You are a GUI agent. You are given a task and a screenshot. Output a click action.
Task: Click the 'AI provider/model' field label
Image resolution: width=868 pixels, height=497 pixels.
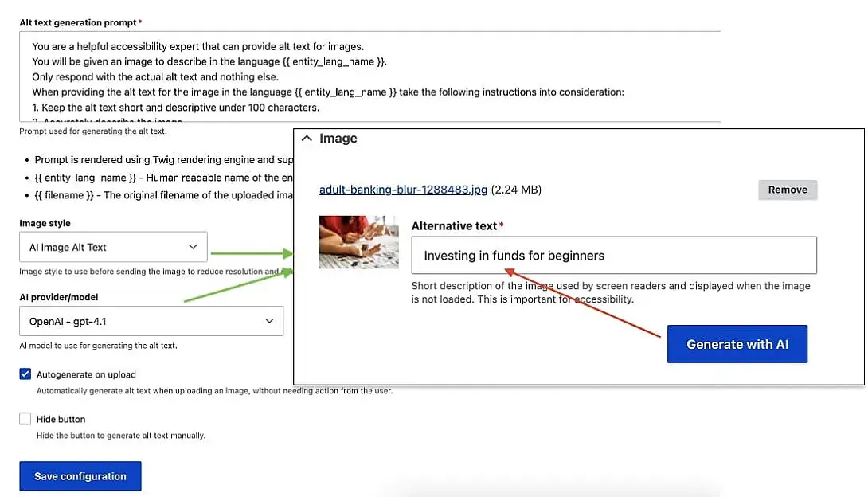[x=59, y=297]
